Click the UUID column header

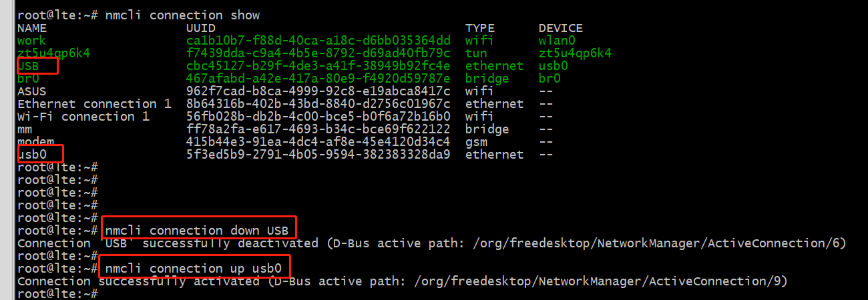coord(201,28)
